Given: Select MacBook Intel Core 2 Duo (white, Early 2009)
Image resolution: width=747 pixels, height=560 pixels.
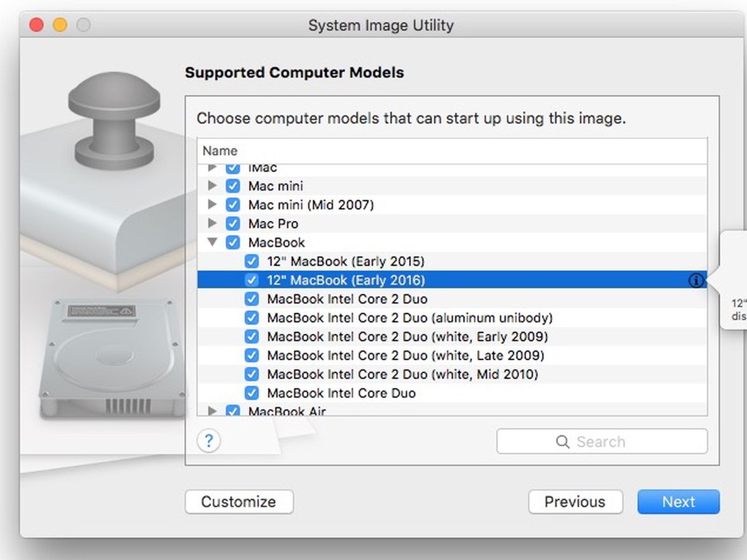Looking at the screenshot, I should 407,336.
